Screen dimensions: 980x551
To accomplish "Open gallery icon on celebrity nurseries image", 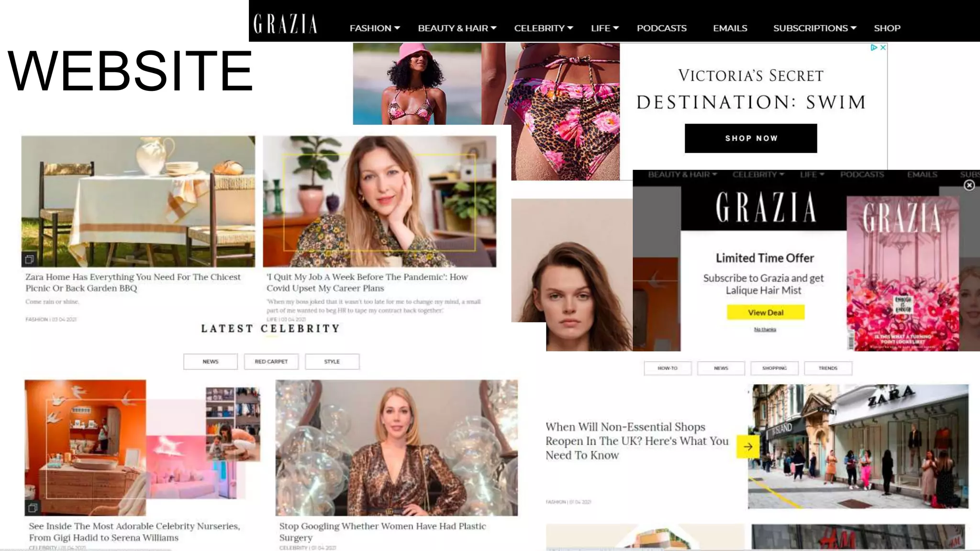I will [x=33, y=508].
